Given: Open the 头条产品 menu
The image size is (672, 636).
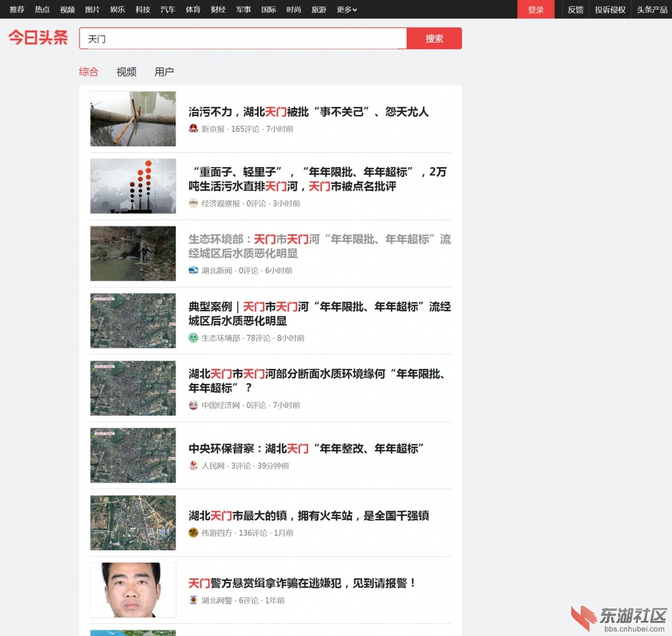Looking at the screenshot, I should point(652,10).
